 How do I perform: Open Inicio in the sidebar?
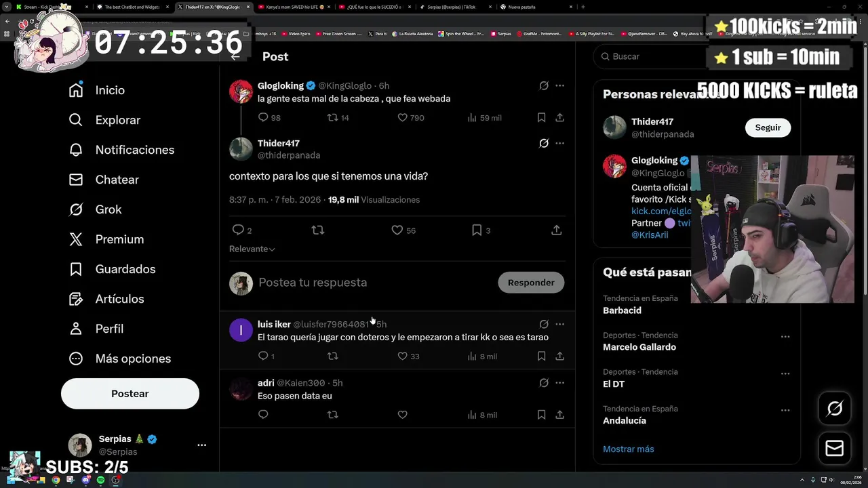pos(97,90)
